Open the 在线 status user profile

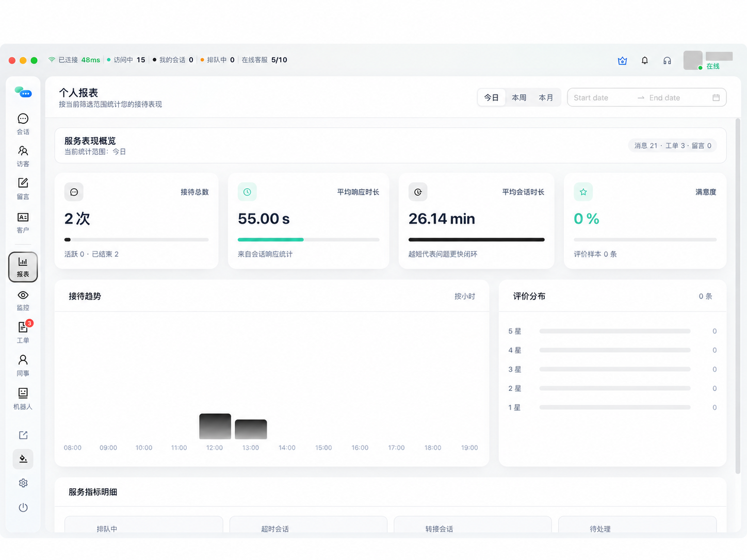[x=708, y=60]
